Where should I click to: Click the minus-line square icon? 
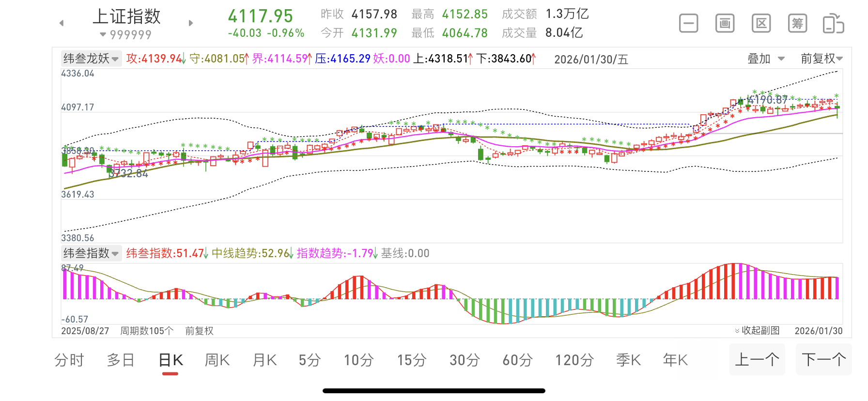coord(688,23)
